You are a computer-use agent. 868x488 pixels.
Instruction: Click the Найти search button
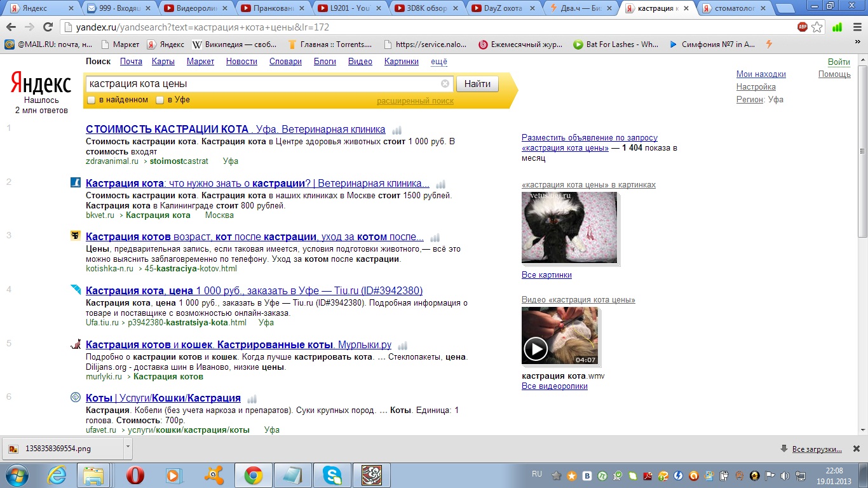[x=477, y=84]
